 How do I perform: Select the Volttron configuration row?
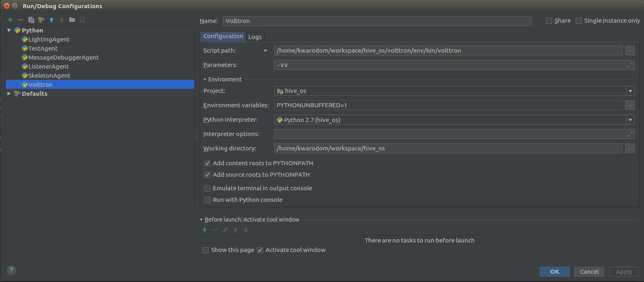(x=100, y=85)
